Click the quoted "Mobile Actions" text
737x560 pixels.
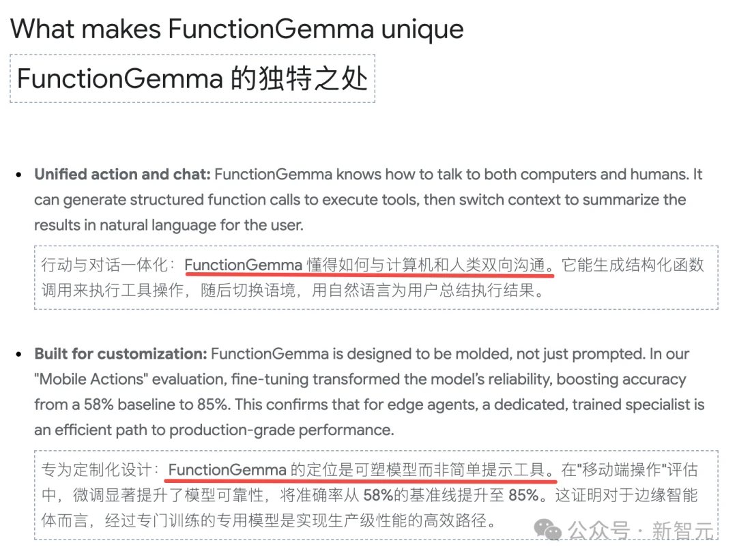(83, 379)
